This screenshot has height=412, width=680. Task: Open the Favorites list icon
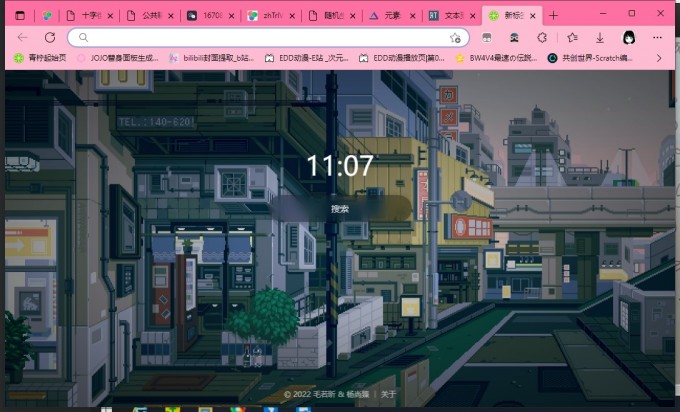tap(572, 38)
